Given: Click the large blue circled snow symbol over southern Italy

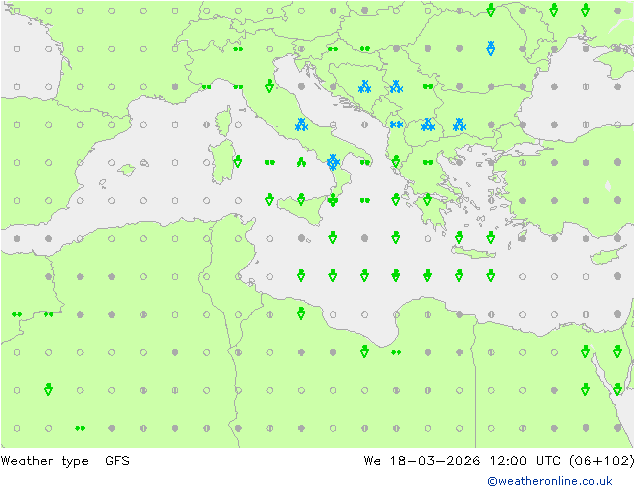Looking at the screenshot, I should pyautogui.click(x=333, y=162).
